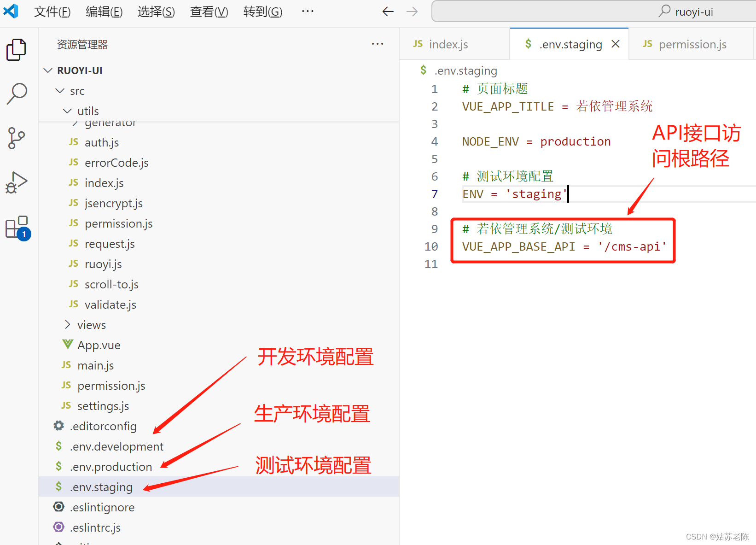756x545 pixels.
Task: Click the ruoyi-ui command center search box
Action: point(594,11)
